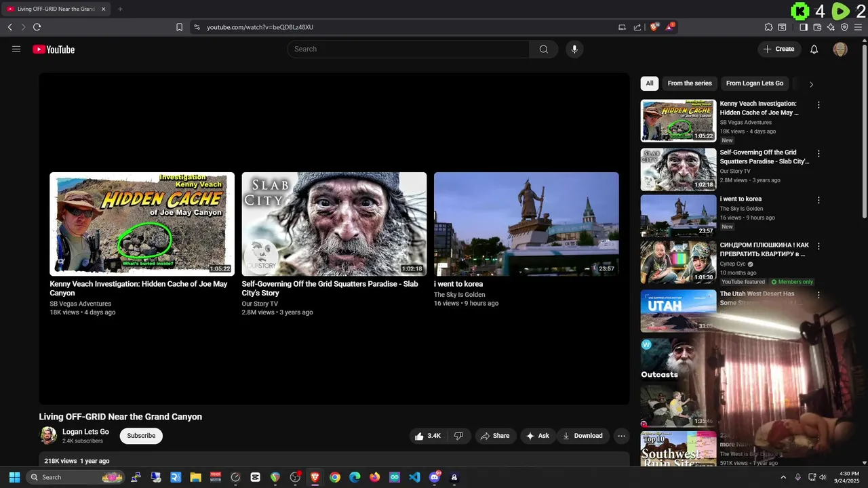Image resolution: width=868 pixels, height=488 pixels.
Task: Click the browser URL address field
Action: coord(407,27)
